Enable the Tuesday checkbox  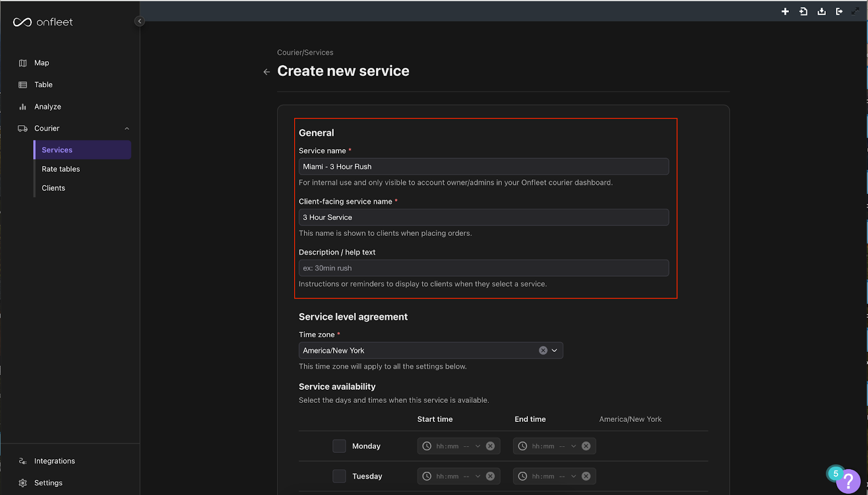point(339,476)
